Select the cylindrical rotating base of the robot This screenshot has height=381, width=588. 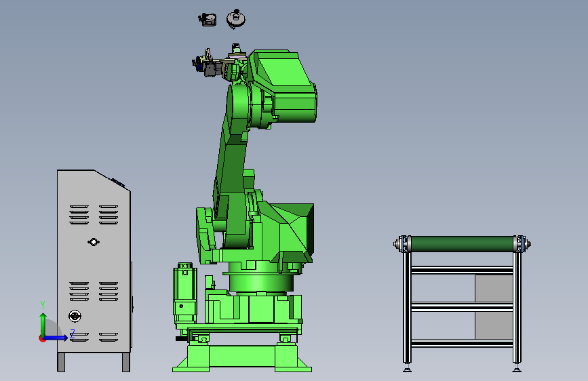click(261, 282)
